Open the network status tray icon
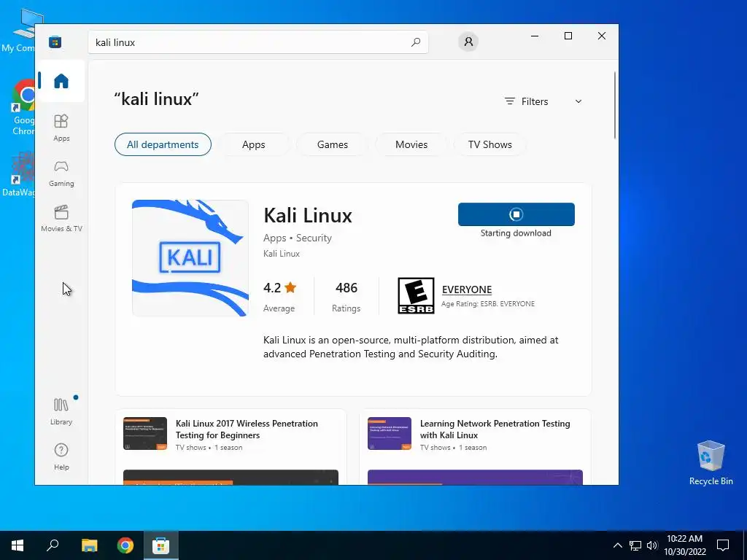 [x=635, y=545]
